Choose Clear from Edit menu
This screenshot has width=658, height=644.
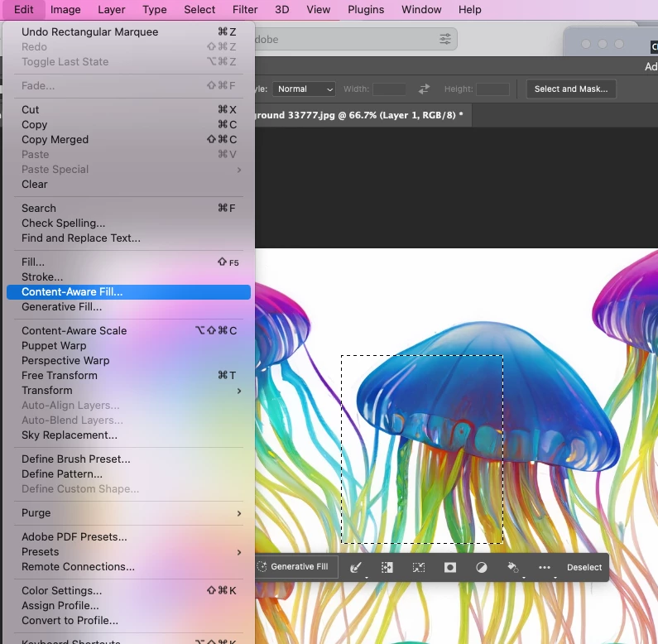[x=128, y=185]
